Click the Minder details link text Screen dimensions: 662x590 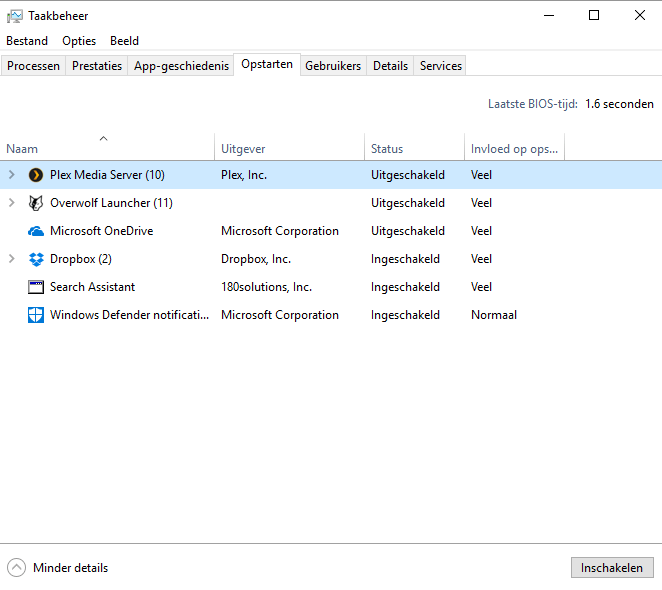71,568
